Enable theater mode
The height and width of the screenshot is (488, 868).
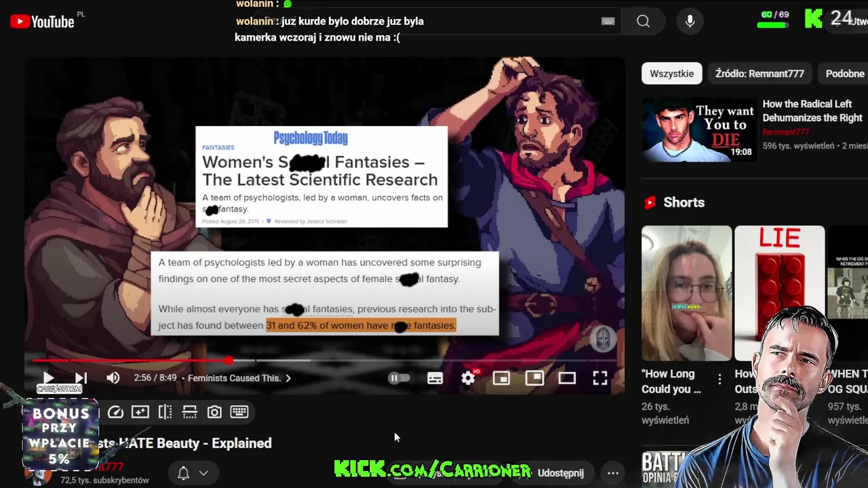(567, 378)
